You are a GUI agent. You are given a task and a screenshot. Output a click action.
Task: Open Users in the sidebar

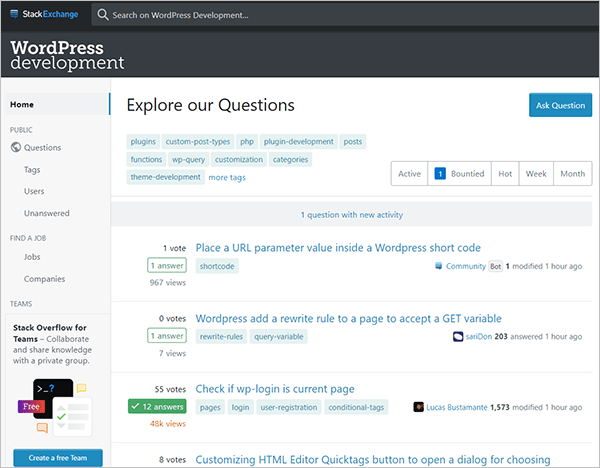[34, 191]
